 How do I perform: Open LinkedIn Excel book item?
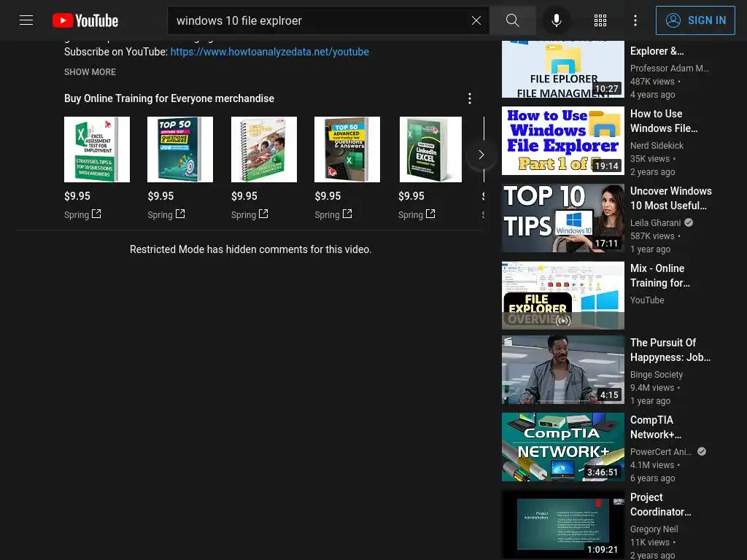point(430,149)
